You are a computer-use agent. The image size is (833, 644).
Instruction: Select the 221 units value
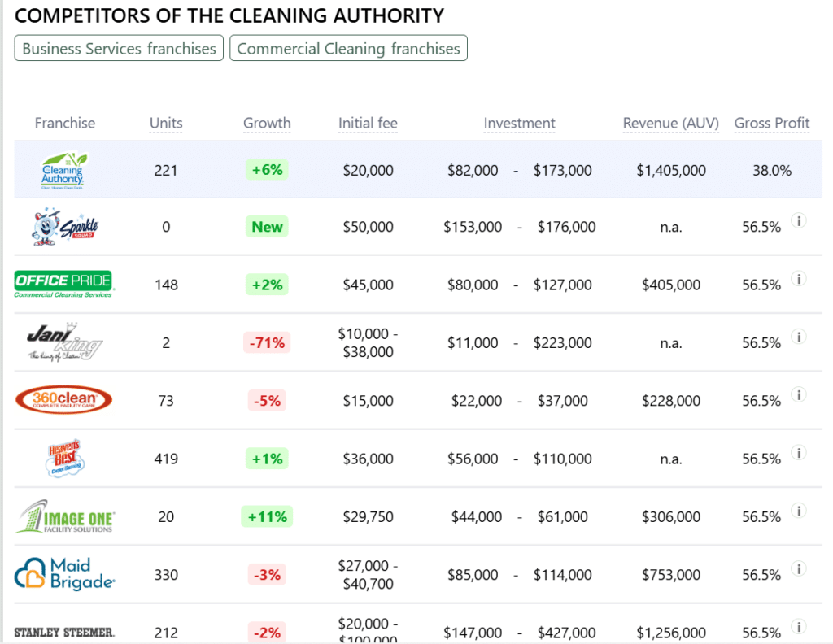166,171
